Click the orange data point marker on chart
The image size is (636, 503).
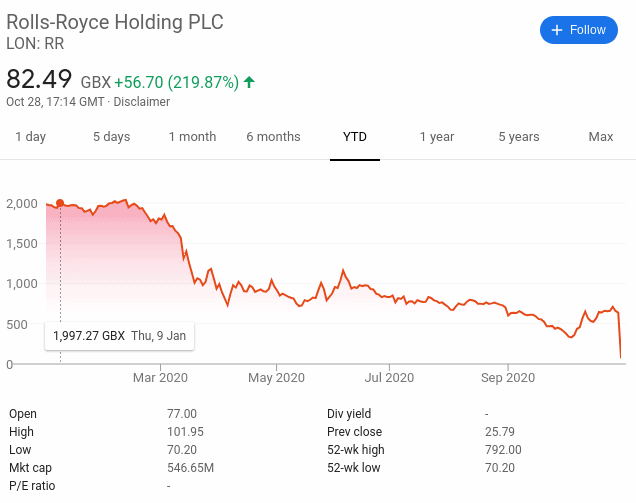click(60, 203)
